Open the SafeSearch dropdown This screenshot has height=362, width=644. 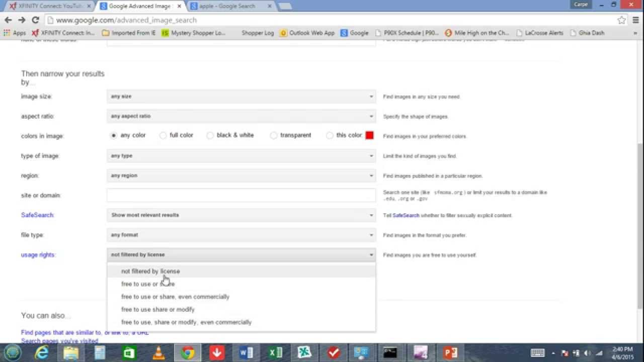pos(241,215)
